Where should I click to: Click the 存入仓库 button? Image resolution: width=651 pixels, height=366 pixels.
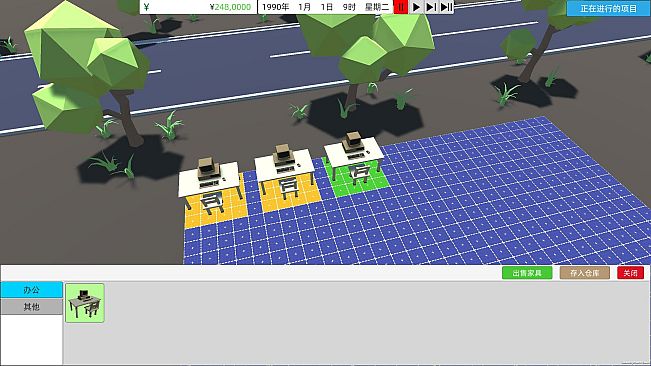coord(585,273)
